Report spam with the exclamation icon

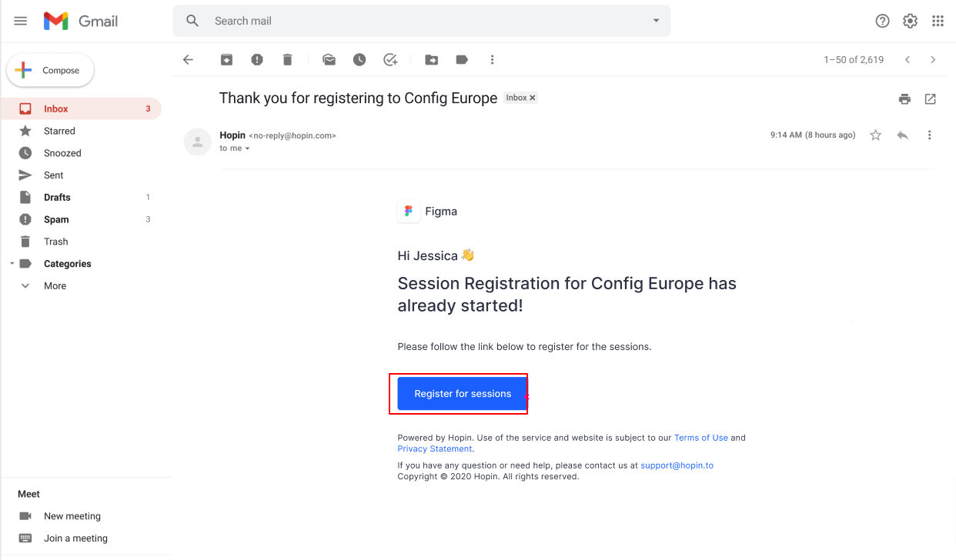click(x=257, y=59)
